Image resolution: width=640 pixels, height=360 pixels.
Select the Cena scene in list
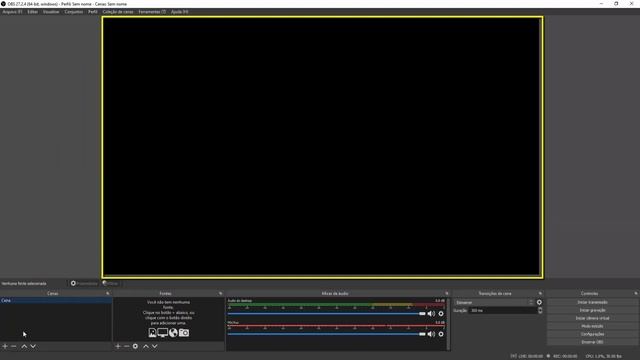[56, 300]
